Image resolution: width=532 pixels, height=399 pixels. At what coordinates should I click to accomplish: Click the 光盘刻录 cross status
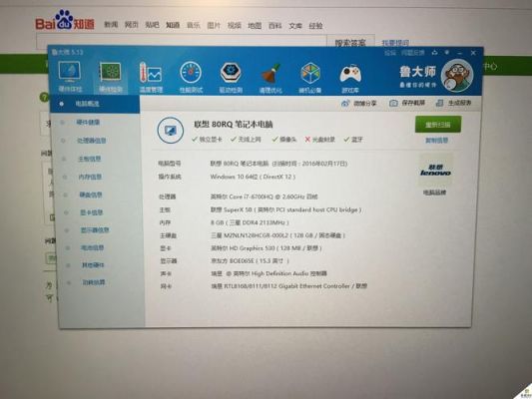(x=320, y=140)
